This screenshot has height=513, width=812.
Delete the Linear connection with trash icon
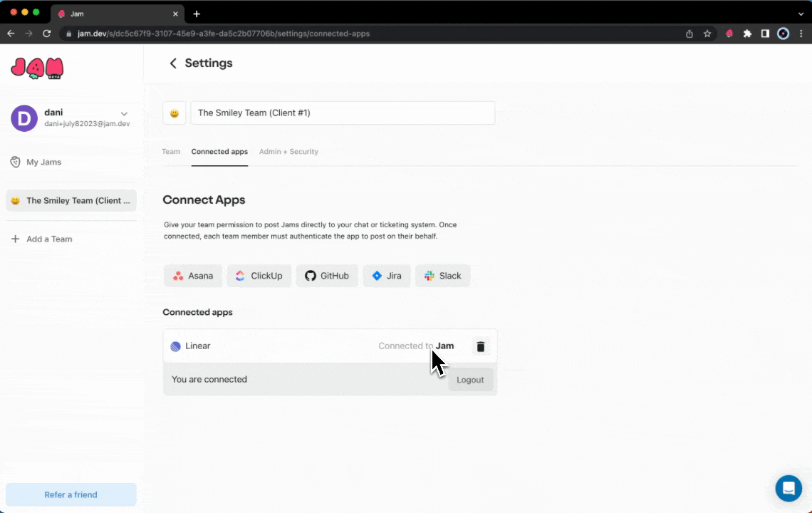tap(481, 346)
